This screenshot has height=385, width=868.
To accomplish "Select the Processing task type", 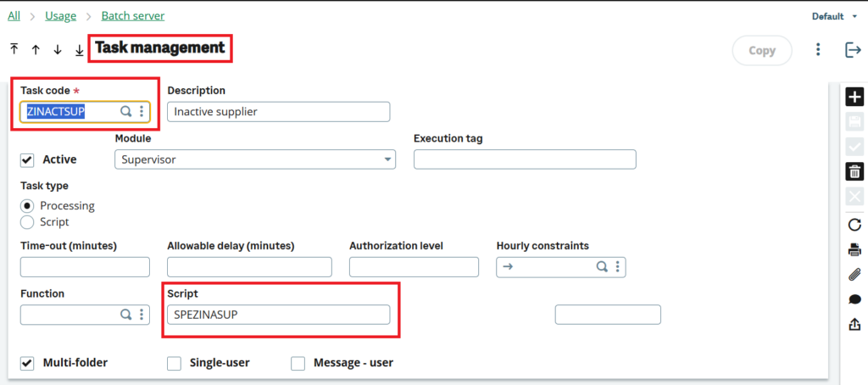I will click(26, 205).
